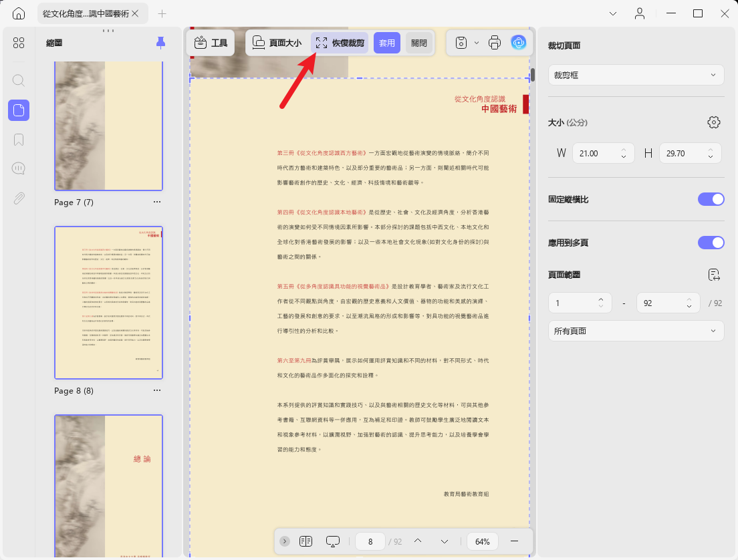Expand the bottom toolbar arrow
Image resolution: width=738 pixels, height=560 pixels.
point(285,541)
